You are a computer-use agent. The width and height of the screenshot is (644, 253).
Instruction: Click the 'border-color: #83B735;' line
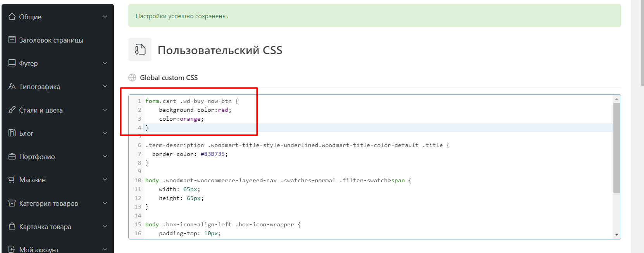(190, 154)
